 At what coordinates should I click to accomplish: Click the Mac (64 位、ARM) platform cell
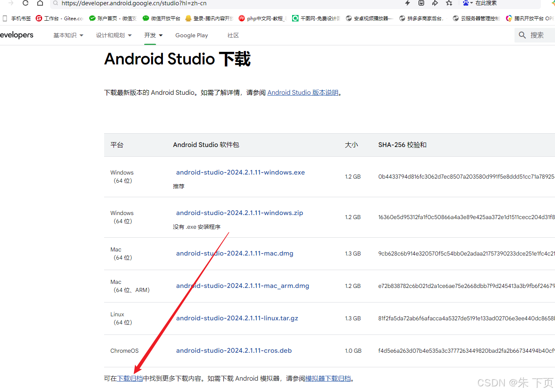coord(130,286)
